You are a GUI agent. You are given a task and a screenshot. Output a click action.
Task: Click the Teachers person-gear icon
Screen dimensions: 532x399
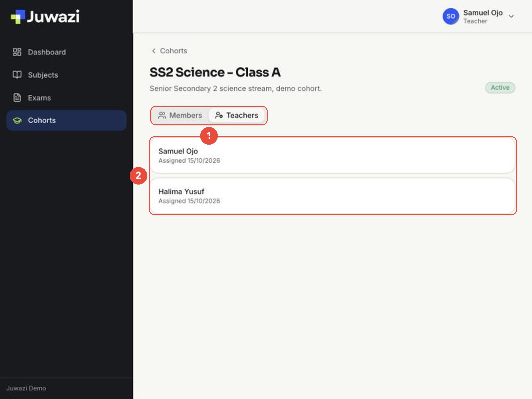219,115
